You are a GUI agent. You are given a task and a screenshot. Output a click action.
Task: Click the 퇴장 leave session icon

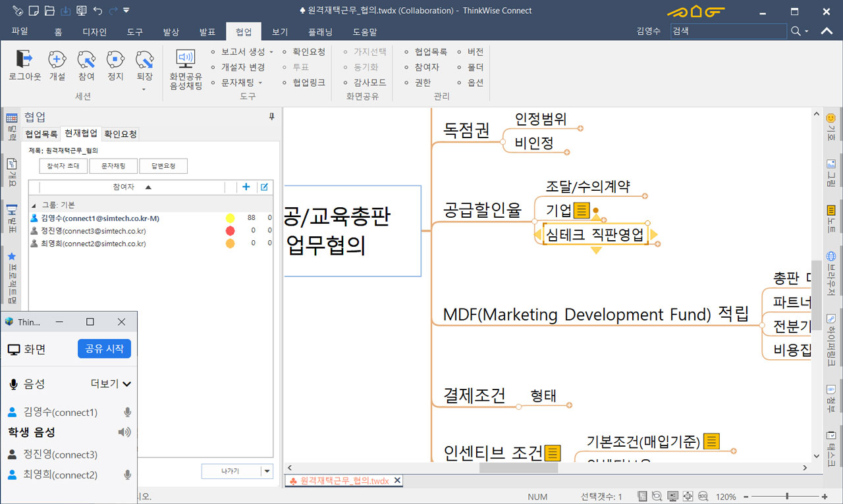pyautogui.click(x=144, y=60)
